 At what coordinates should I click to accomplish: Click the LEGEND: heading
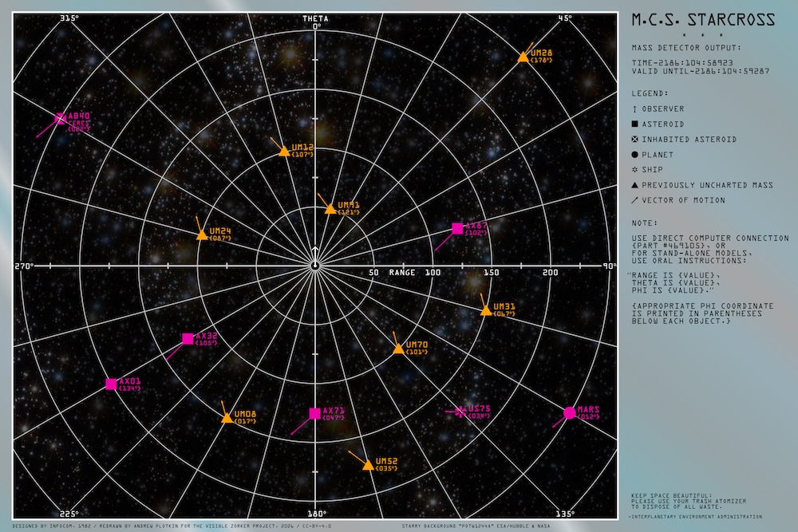pyautogui.click(x=650, y=93)
